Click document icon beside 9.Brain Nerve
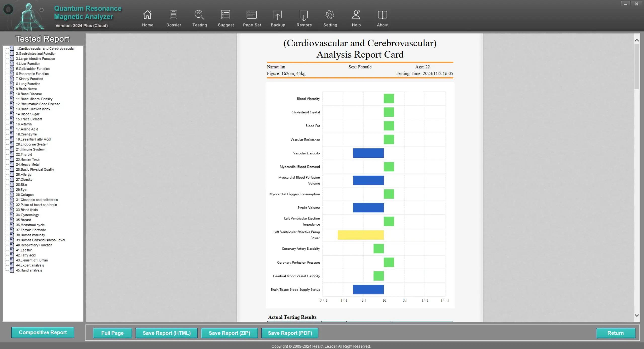This screenshot has width=644, height=349. (12, 89)
